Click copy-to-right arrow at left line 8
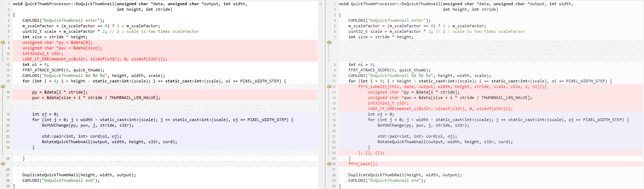The image size is (644, 189). (x=3, y=42)
